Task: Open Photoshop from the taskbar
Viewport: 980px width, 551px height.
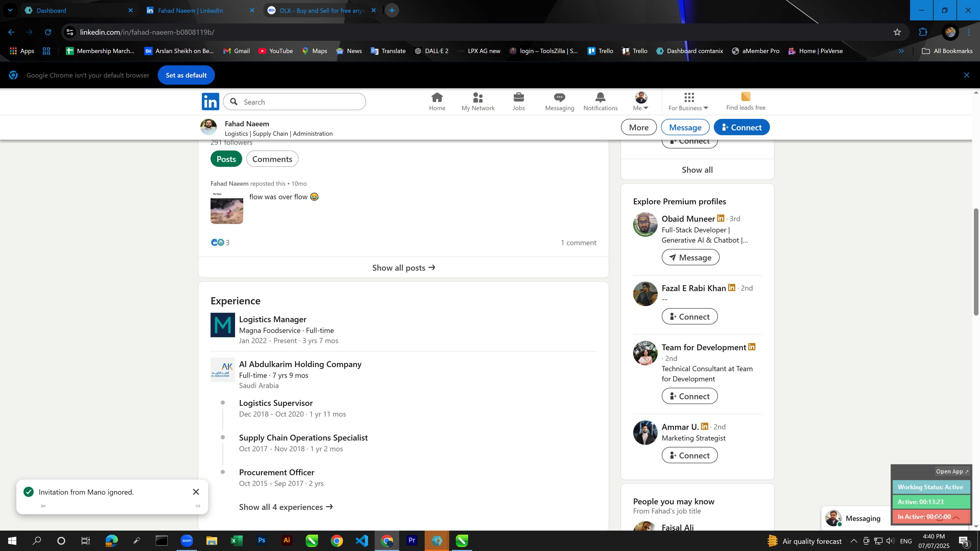Action: coord(261,540)
